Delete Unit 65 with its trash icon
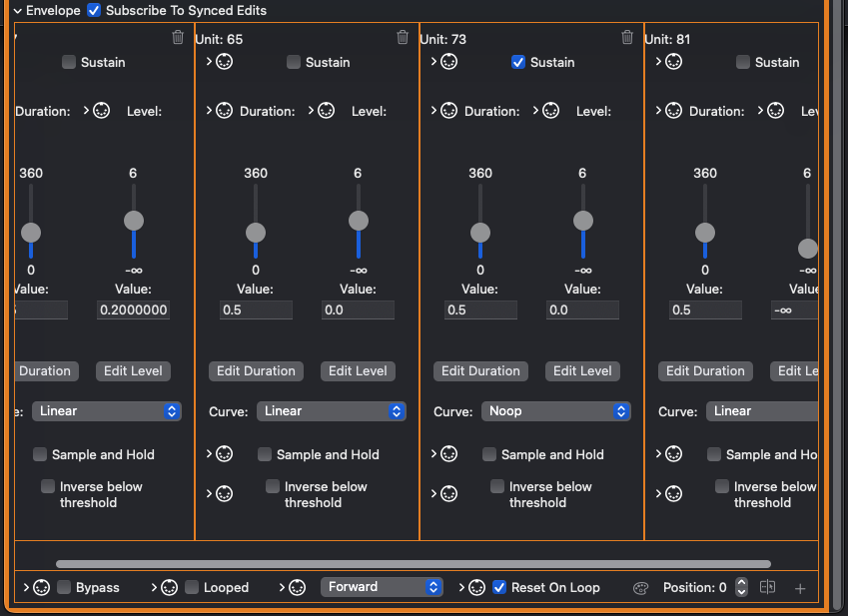The width and height of the screenshot is (848, 616). (x=403, y=38)
